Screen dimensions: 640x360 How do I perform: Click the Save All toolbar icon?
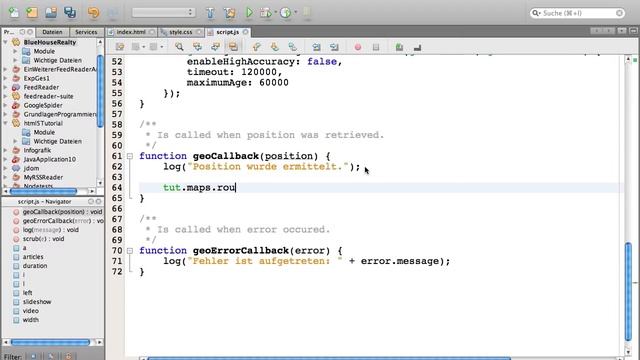70,12
